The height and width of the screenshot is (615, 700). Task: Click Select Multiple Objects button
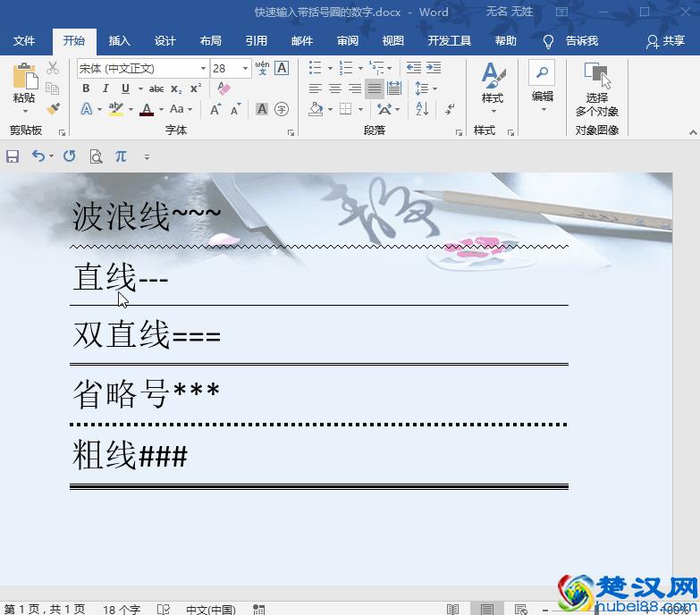(x=597, y=89)
